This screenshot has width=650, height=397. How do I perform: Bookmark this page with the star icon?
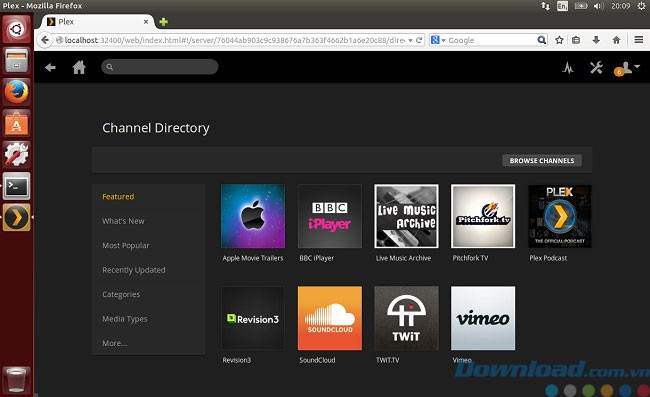click(x=559, y=40)
